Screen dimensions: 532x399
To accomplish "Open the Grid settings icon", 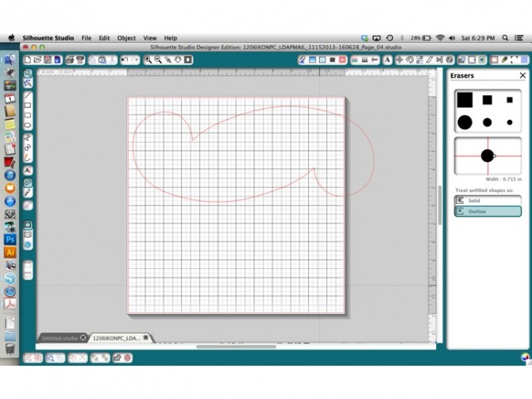I will tap(524, 60).
